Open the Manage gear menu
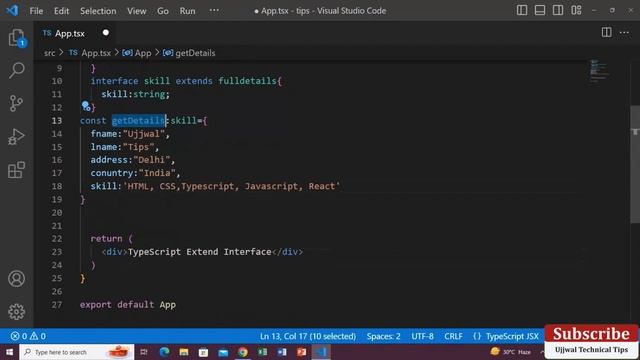640x360 pixels. coord(16,312)
